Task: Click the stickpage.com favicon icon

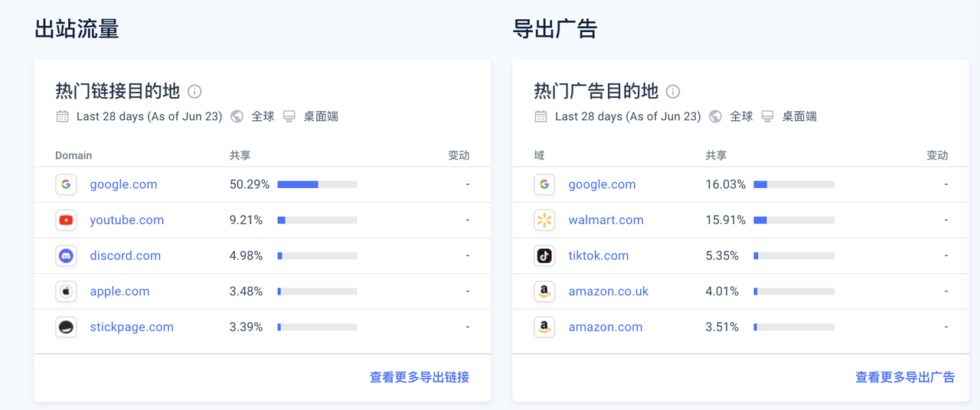Action: click(x=67, y=327)
